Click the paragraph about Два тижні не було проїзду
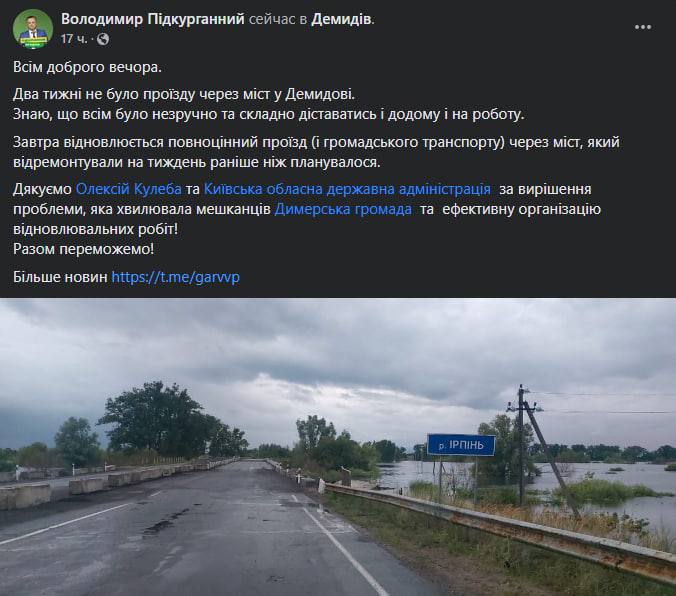The width and height of the screenshot is (676, 596). click(268, 104)
